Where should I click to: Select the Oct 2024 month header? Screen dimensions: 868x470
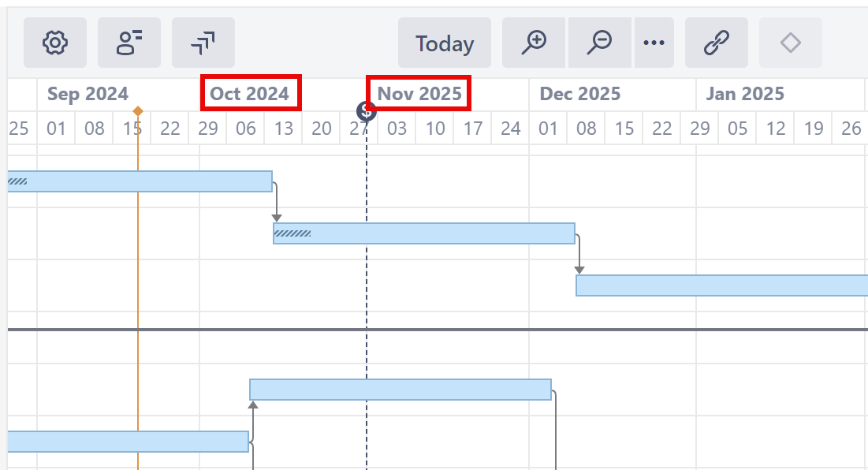(x=251, y=93)
